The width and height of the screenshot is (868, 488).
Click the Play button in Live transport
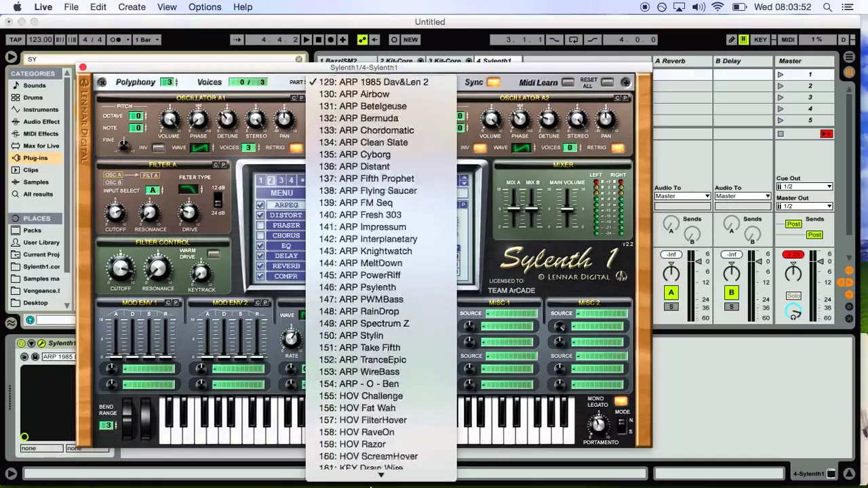click(307, 40)
